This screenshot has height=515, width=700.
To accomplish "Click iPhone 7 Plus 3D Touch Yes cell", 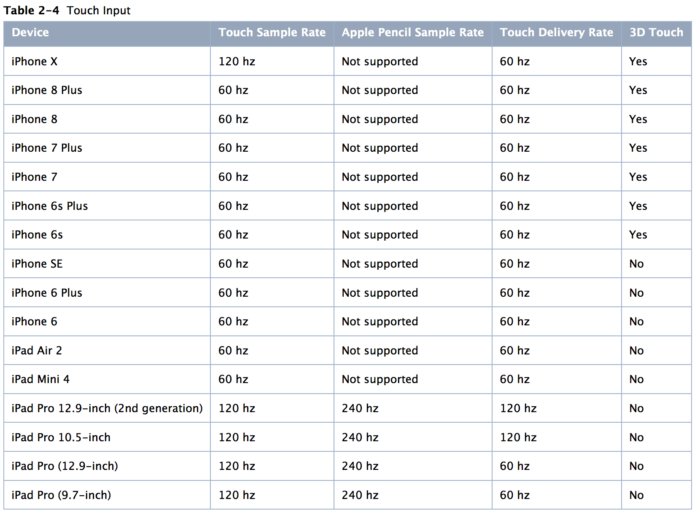I will (x=638, y=148).
